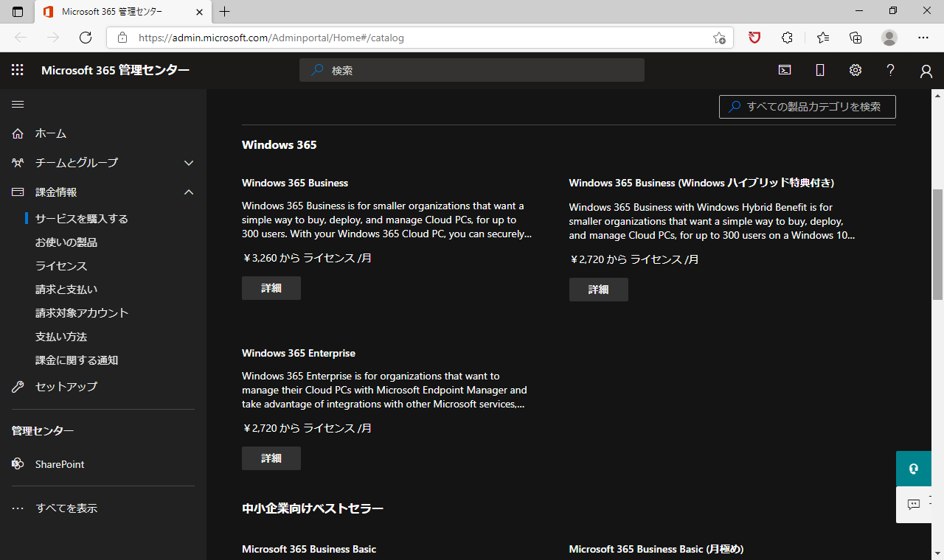Viewport: 944px width, 560px height.
Task: Click 中小企業向けベストセラー section heading
Action: click(x=313, y=508)
